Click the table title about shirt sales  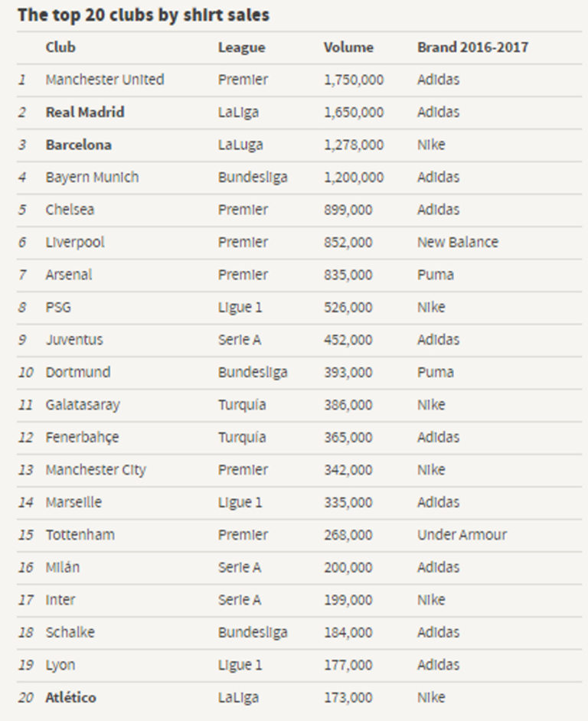click(143, 15)
